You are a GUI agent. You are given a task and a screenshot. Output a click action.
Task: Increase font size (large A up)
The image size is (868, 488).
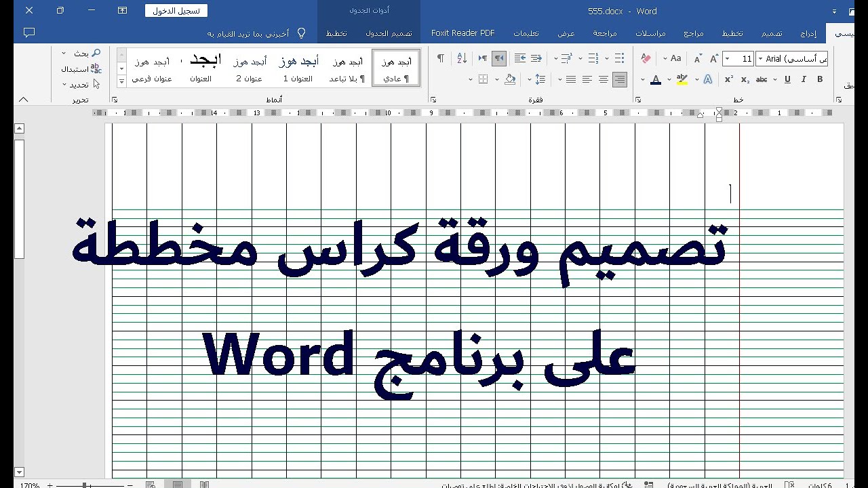click(x=714, y=59)
